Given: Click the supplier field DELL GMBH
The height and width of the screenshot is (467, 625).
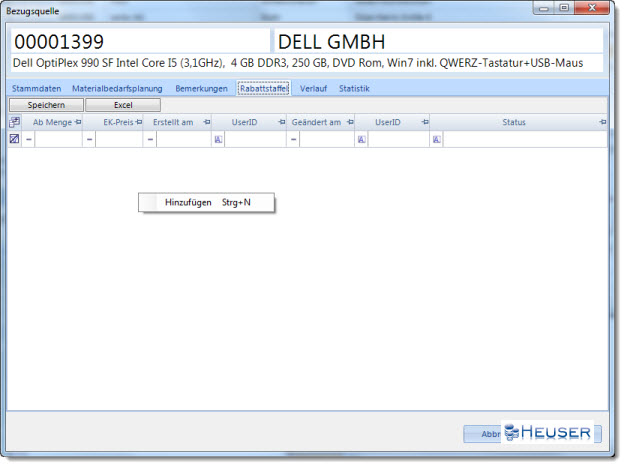Looking at the screenshot, I should (438, 41).
